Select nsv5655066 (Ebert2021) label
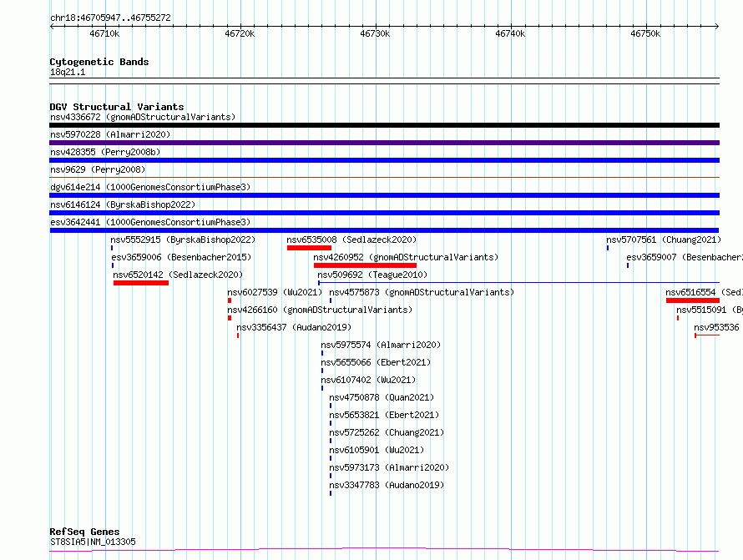Image resolution: width=743 pixels, height=560 pixels. [x=376, y=362]
